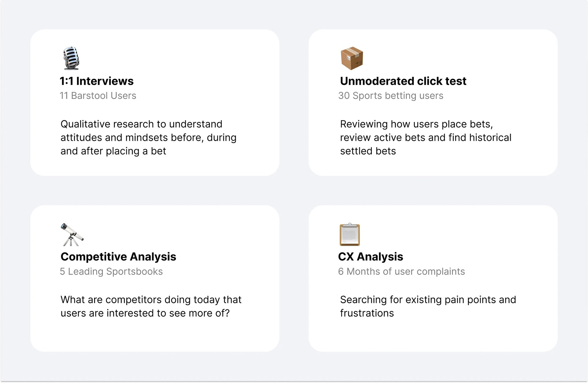Click the words 'historical settled bets'
This screenshot has width=588, height=383.
(x=426, y=144)
